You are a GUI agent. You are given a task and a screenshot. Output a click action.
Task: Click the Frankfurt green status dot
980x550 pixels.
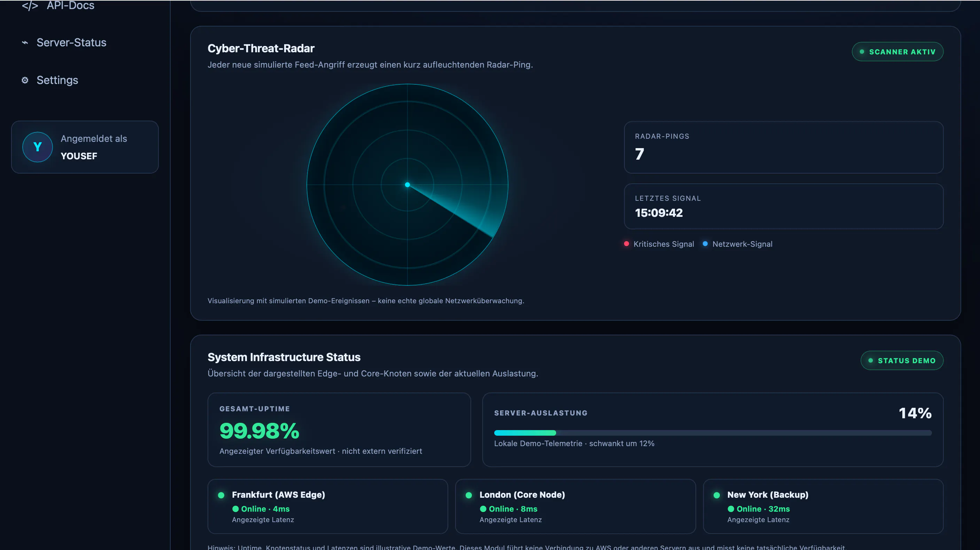pos(221,495)
